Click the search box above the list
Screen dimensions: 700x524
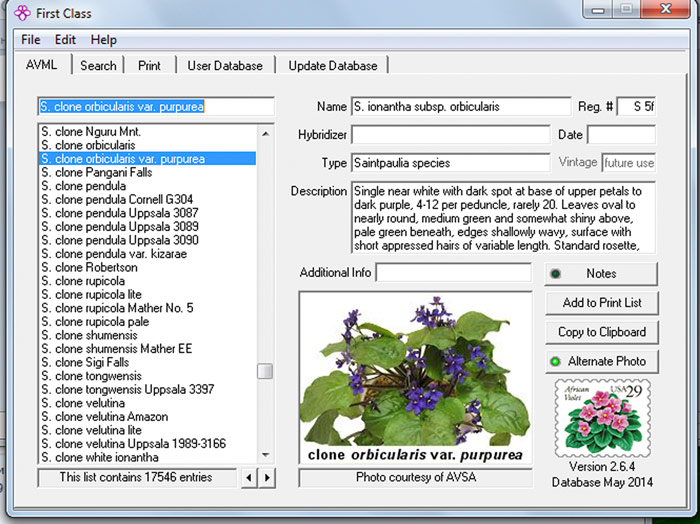[x=156, y=107]
